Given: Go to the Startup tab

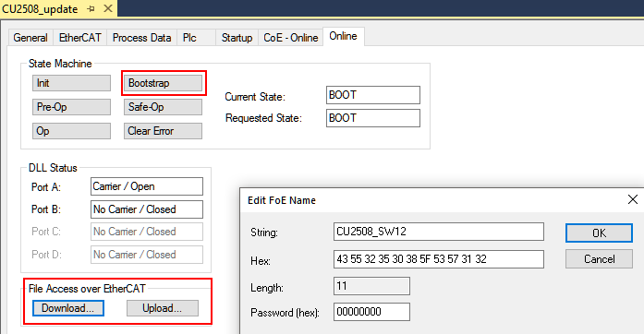Looking at the screenshot, I should pos(237,38).
